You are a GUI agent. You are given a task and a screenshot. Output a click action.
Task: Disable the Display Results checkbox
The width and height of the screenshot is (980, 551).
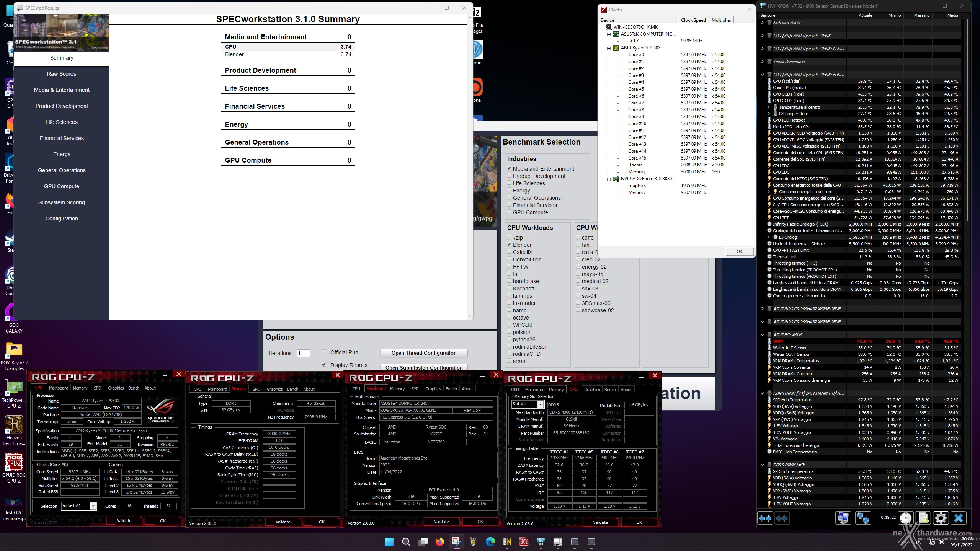pyautogui.click(x=324, y=365)
